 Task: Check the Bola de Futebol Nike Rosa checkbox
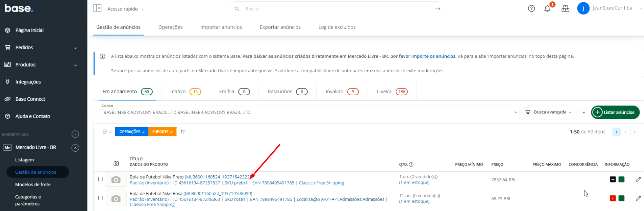(x=100, y=198)
